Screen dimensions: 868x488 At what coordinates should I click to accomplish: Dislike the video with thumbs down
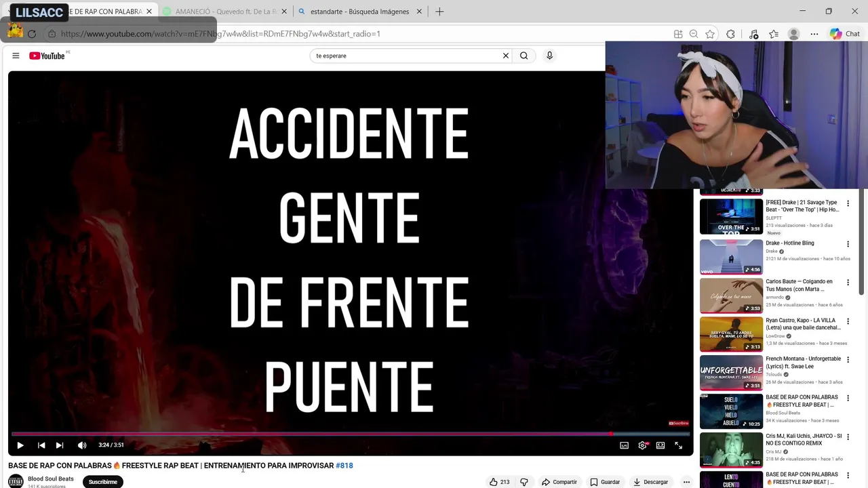pyautogui.click(x=524, y=482)
